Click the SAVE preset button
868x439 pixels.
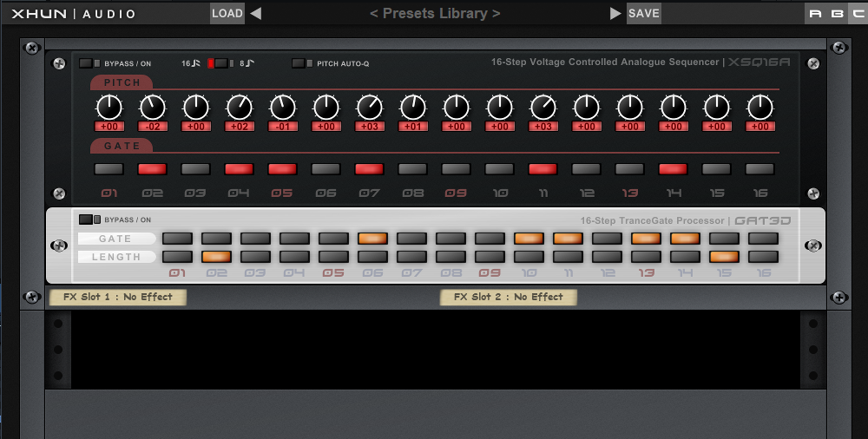click(x=644, y=13)
